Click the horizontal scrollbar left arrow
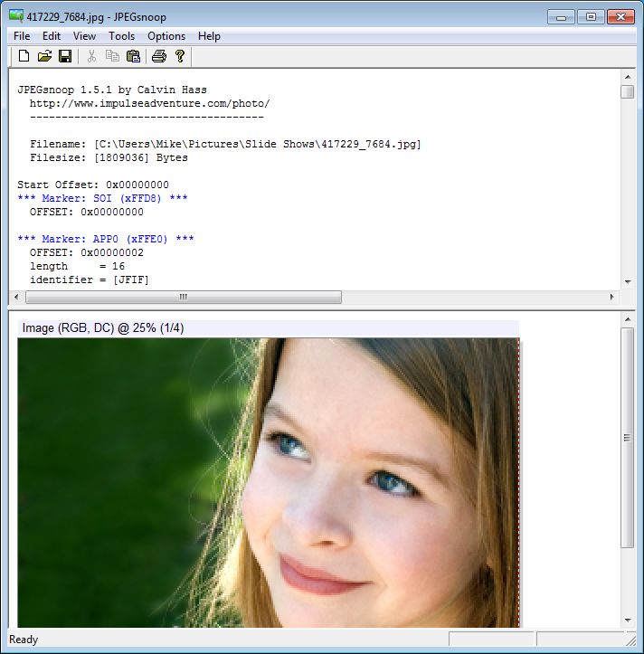This screenshot has width=644, height=654. (16, 297)
